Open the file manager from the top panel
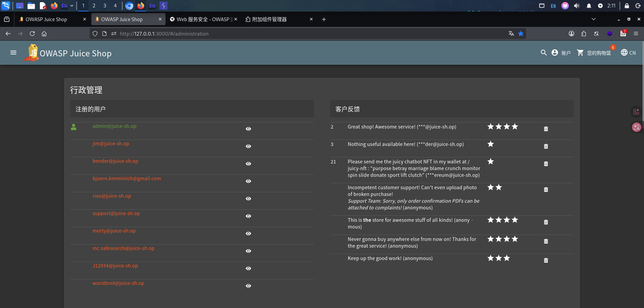Viewport: 644px width, 308px height. pyautogui.click(x=31, y=6)
